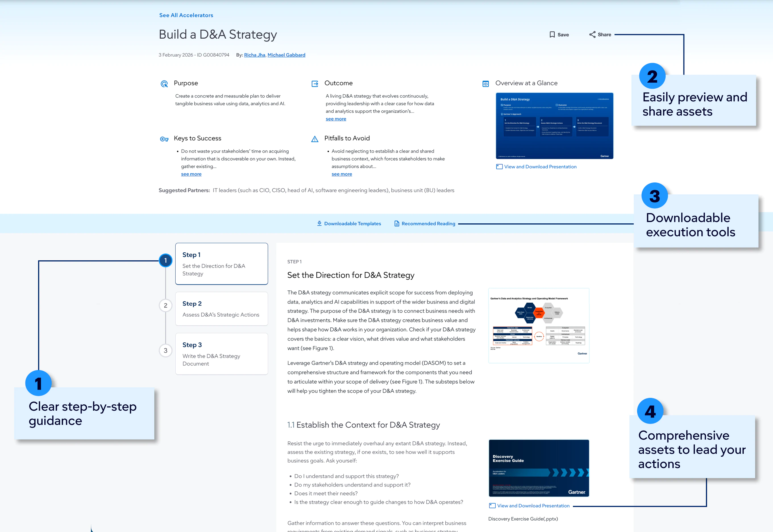Viewport: 773px width, 532px height.
Task: Click the ID G00840794 publication text
Action: point(213,55)
